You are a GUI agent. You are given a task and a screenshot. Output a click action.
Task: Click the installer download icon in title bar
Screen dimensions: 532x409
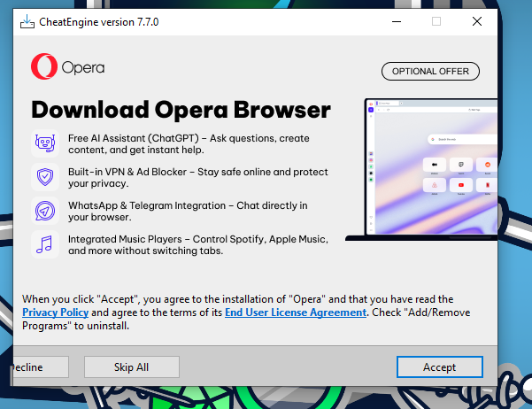click(27, 22)
